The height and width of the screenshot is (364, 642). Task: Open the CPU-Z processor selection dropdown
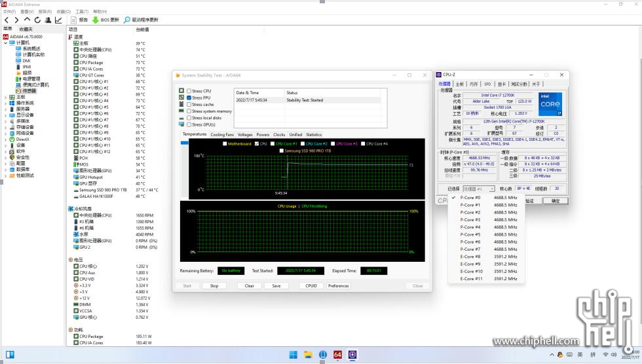[x=479, y=189]
